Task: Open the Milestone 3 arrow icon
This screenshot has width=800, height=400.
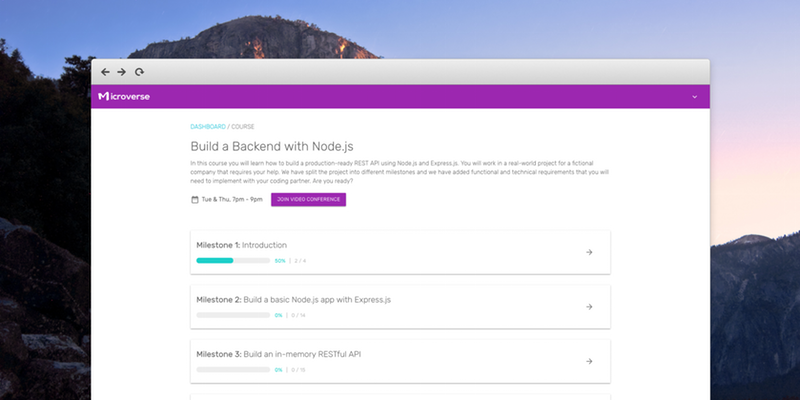Action: (589, 361)
